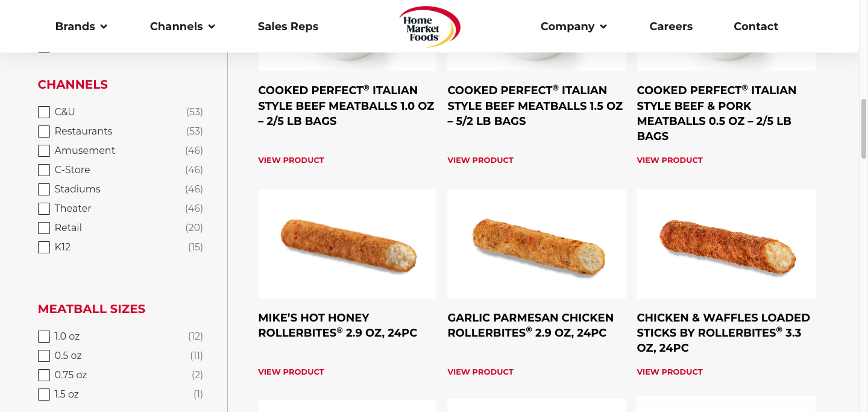Expand the Brands dropdown menu

[81, 27]
